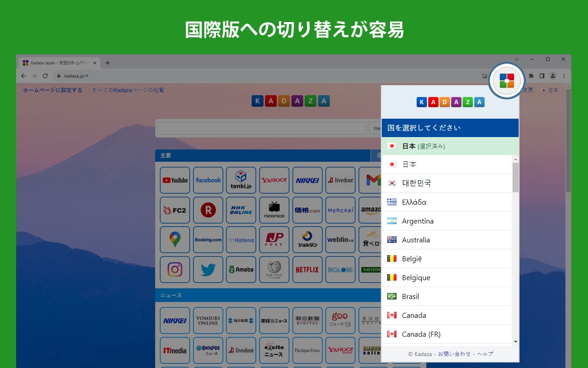Select the Canada row without the FR suffix
Image resolution: width=588 pixels, height=368 pixels.
point(447,315)
